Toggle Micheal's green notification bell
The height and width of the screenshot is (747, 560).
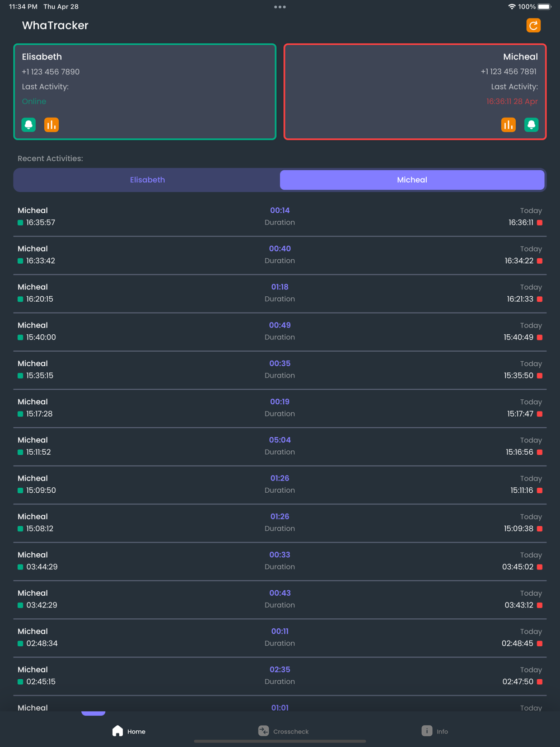(x=531, y=125)
